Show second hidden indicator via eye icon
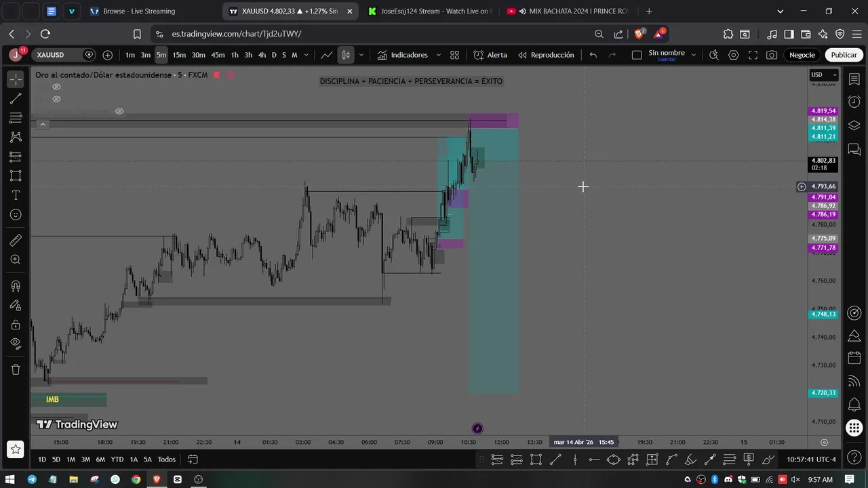This screenshot has height=488, width=868. point(56,99)
